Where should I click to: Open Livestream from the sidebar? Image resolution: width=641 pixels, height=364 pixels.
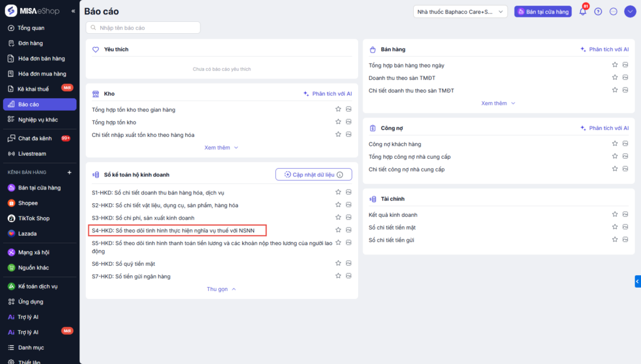32,153
